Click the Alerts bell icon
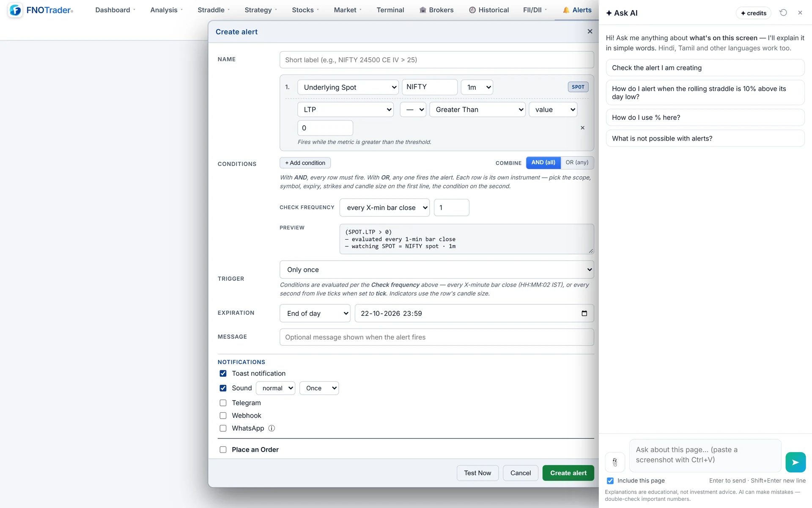 pyautogui.click(x=566, y=10)
